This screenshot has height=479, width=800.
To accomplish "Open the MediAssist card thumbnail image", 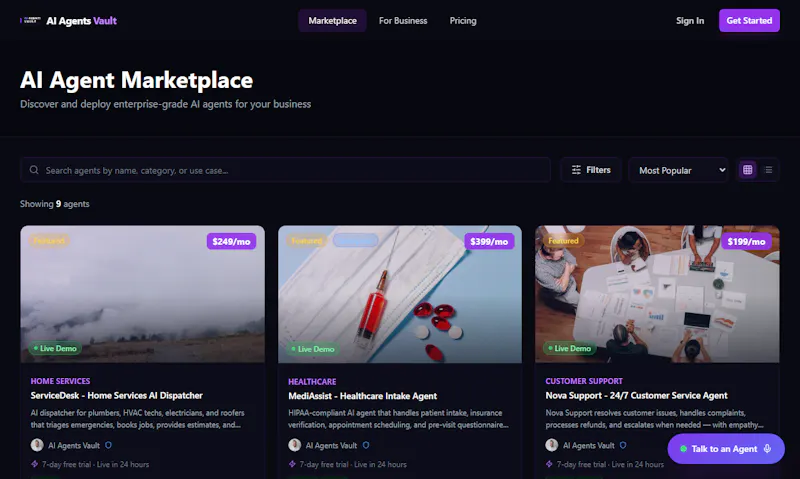I will click(x=400, y=294).
